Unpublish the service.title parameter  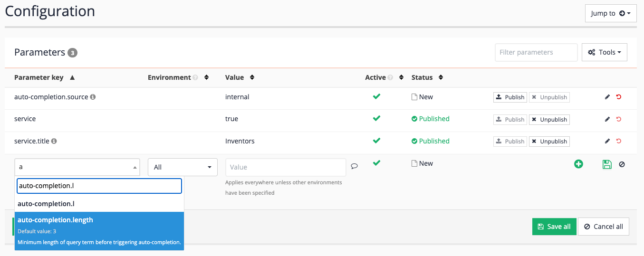tap(549, 141)
